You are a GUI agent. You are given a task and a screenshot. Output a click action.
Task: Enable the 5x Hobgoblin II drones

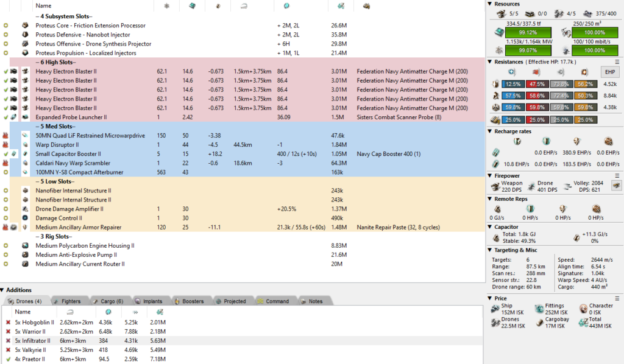8,323
